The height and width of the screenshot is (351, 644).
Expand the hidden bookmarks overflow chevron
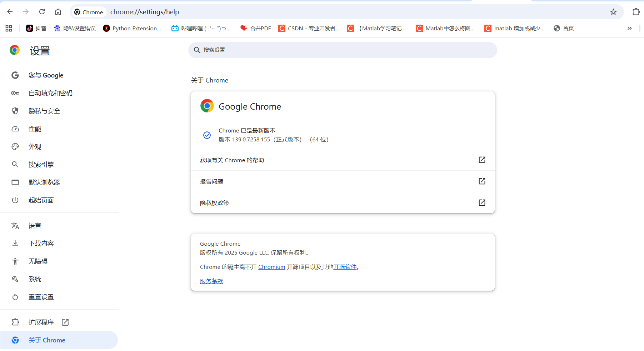(630, 28)
